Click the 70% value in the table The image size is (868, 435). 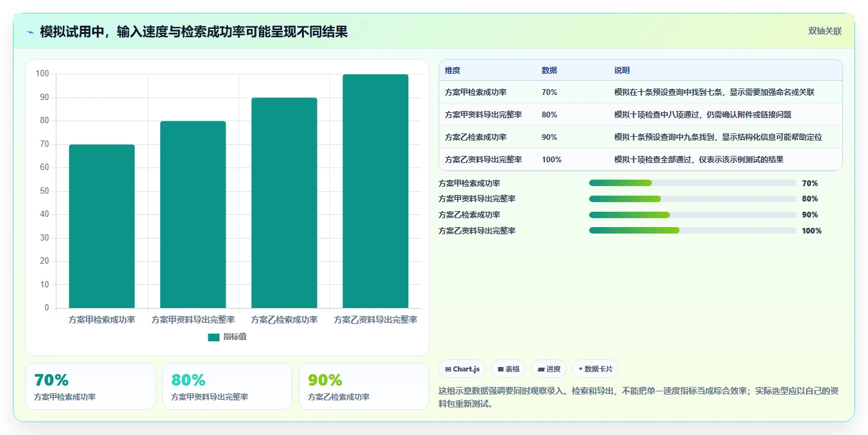pyautogui.click(x=549, y=92)
